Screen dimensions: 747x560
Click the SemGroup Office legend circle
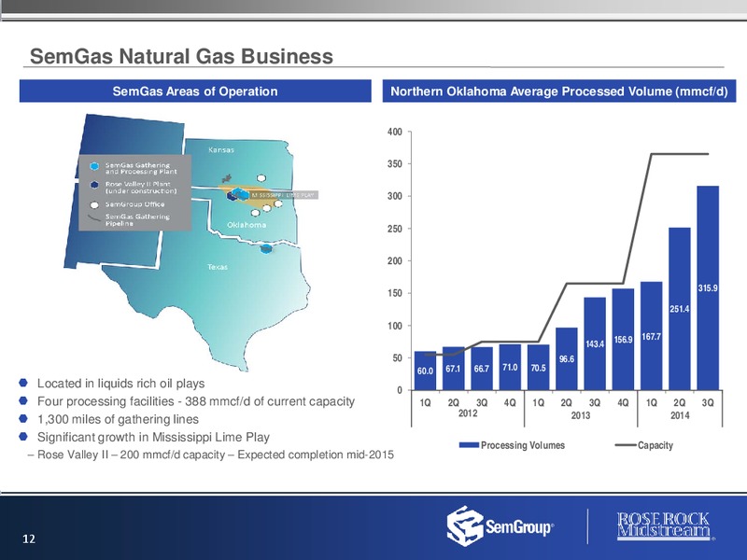point(95,204)
